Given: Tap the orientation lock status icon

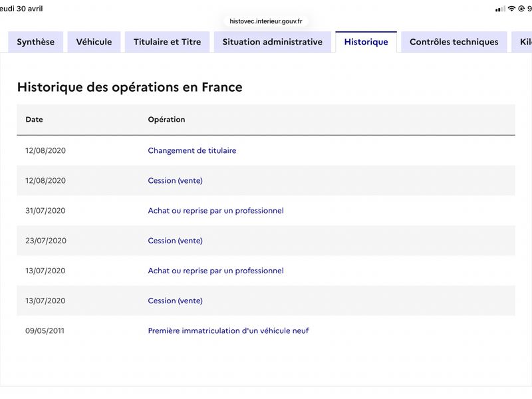Looking at the screenshot, I should click(521, 9).
